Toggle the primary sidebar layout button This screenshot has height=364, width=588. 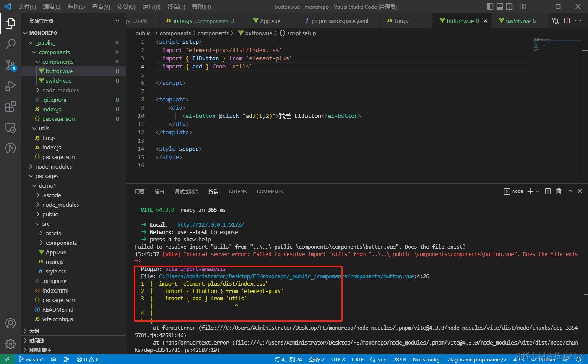[490, 6]
